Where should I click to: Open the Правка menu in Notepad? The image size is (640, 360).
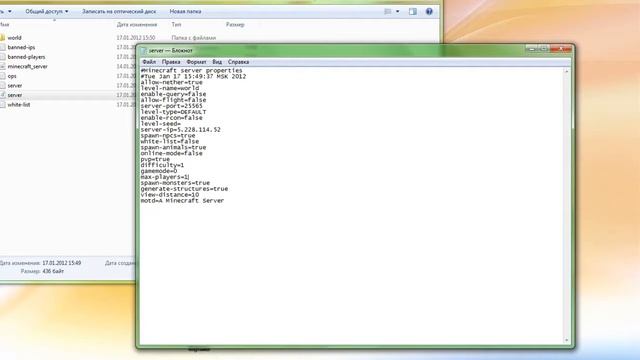171,62
